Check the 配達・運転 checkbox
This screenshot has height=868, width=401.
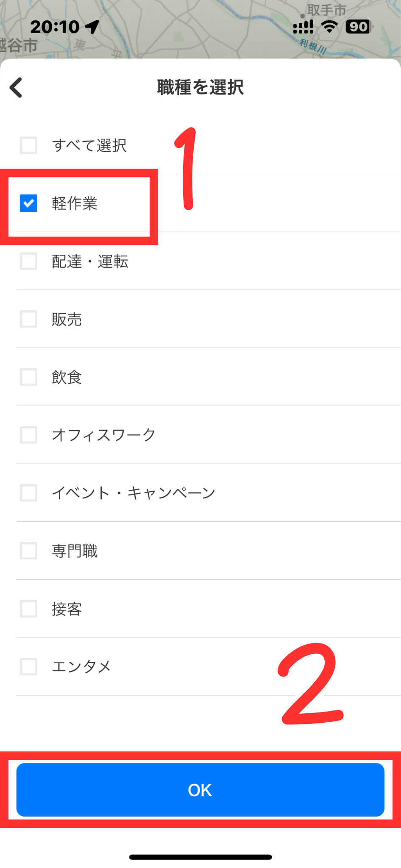click(29, 261)
